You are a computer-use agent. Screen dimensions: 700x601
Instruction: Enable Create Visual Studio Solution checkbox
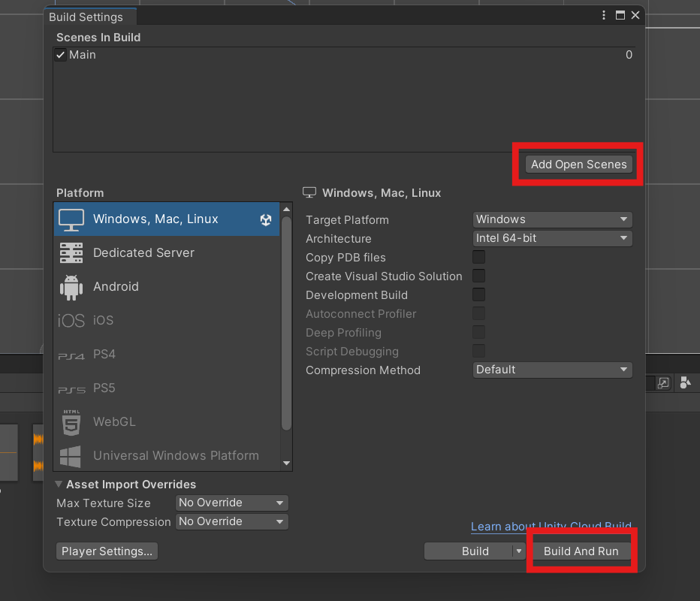[x=478, y=276]
